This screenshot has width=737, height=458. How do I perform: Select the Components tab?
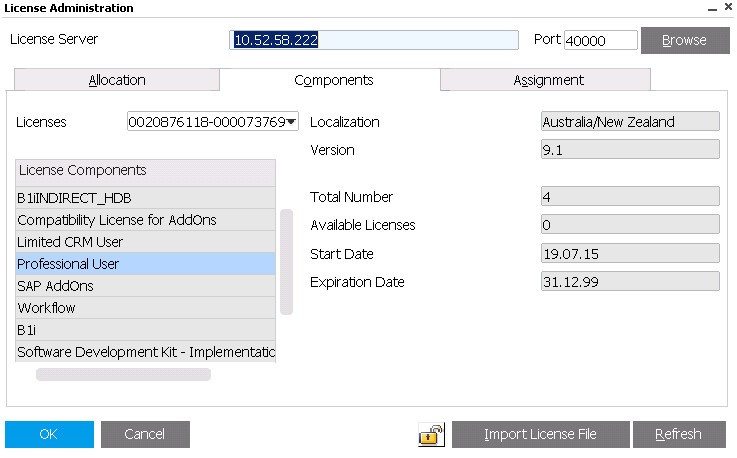click(333, 80)
